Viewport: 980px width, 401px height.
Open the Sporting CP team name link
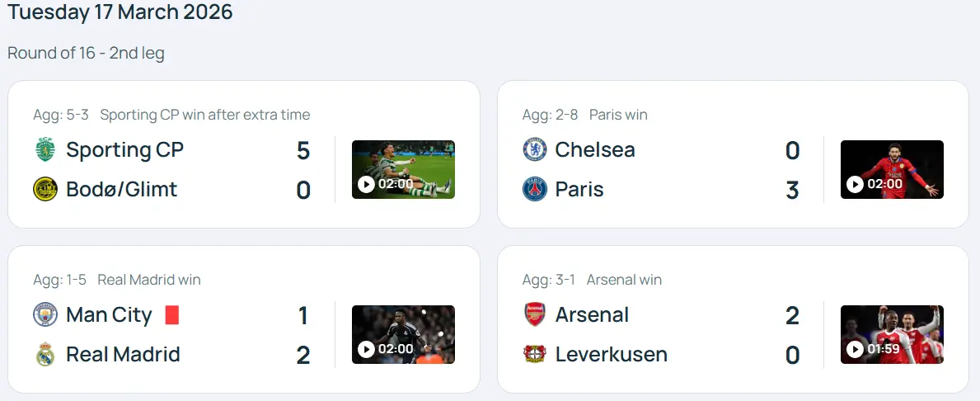pos(124,149)
